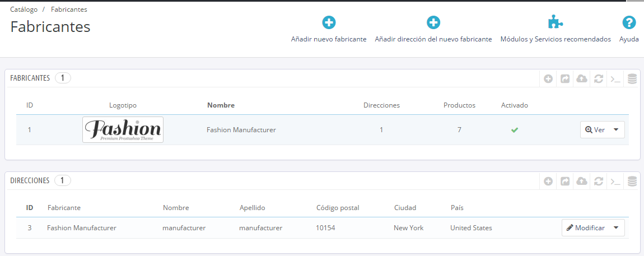Click database icon in Fabricantes panel header

(x=632, y=79)
